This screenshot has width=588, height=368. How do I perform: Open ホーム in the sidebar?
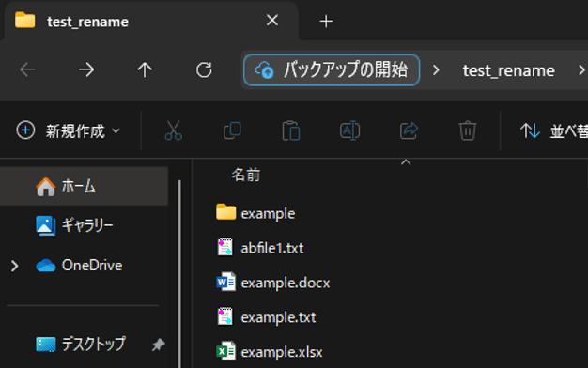click(84, 186)
